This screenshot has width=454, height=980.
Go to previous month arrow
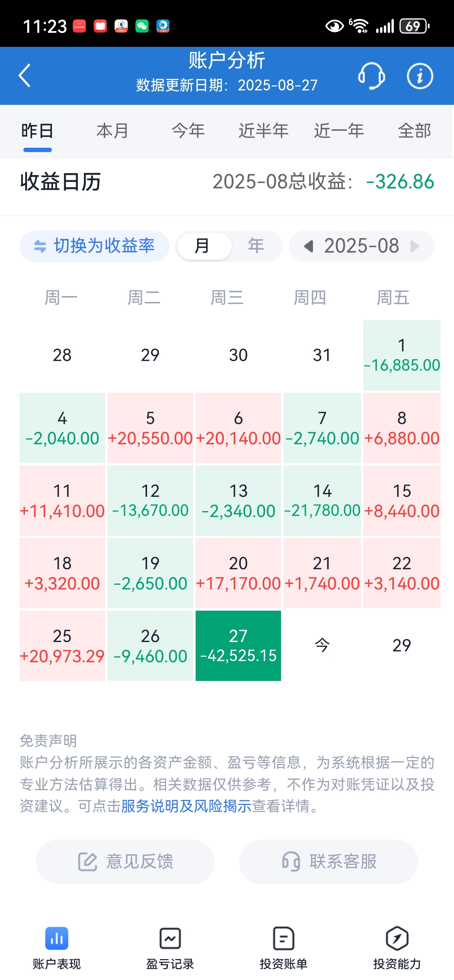[x=308, y=246]
